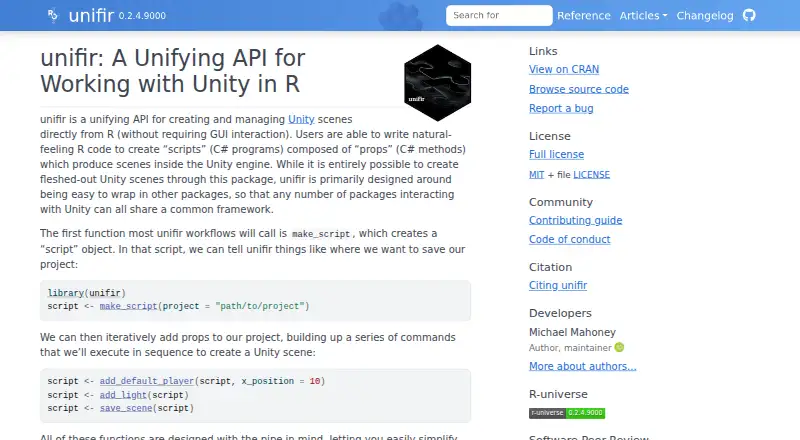Click the Michael Mahoney developer name
Screen dimensions: 800x440
(572, 332)
